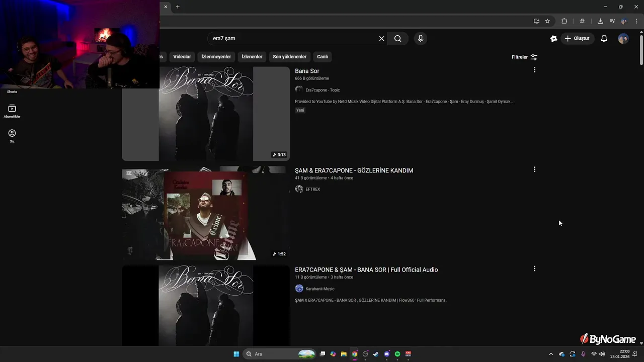Screen dimensions: 644x362
Task: Close the current browser tab
Action: tap(166, 7)
